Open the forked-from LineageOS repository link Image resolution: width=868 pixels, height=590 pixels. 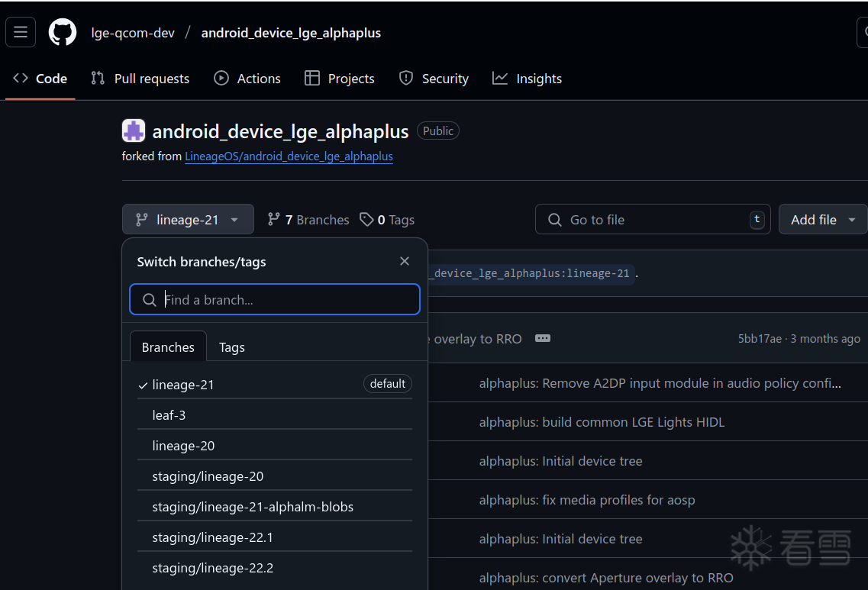point(289,156)
